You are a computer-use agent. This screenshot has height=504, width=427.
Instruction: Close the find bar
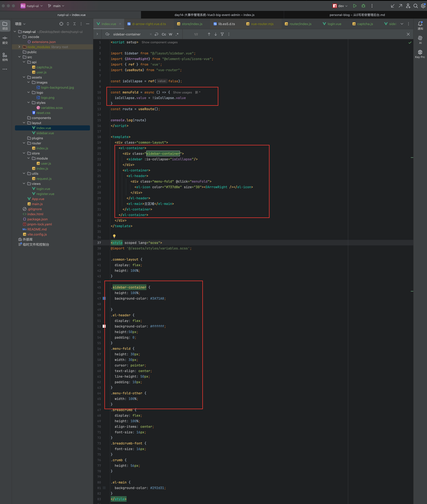[x=408, y=34]
